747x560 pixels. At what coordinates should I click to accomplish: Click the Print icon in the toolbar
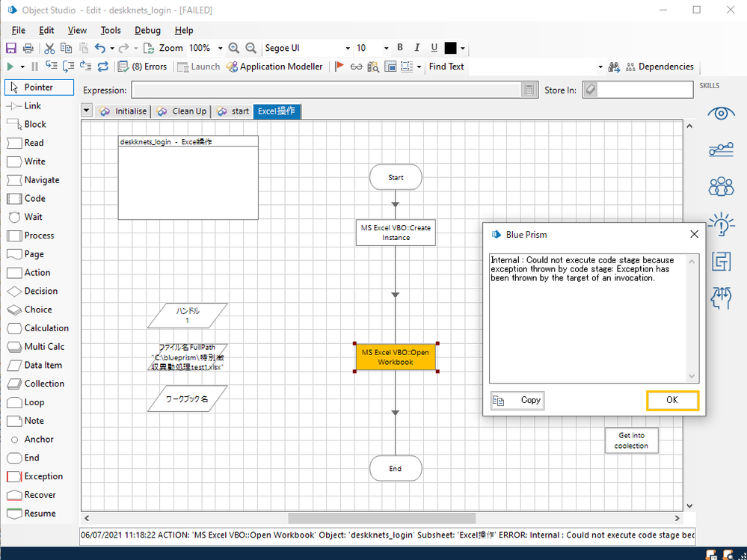(x=28, y=48)
